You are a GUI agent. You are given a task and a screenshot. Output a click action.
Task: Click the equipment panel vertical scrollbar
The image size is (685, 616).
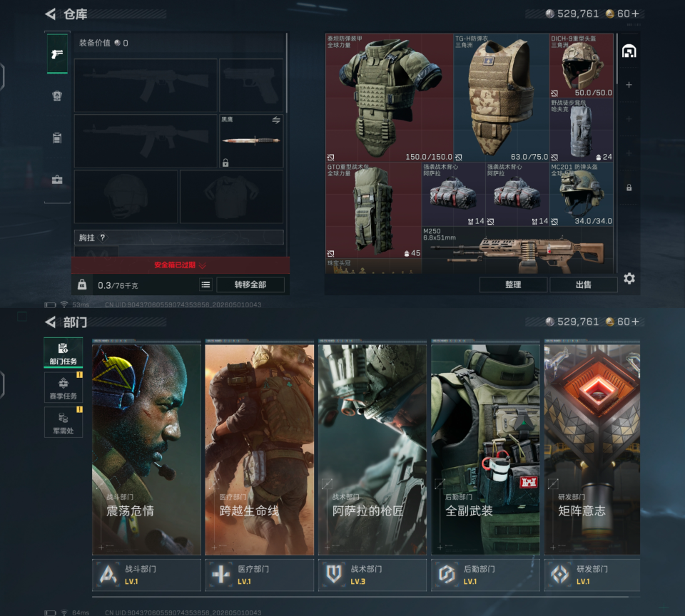pyautogui.click(x=287, y=73)
